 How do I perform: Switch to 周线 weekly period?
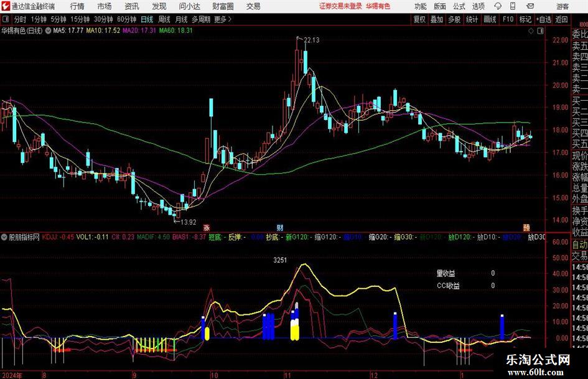[x=164, y=19]
